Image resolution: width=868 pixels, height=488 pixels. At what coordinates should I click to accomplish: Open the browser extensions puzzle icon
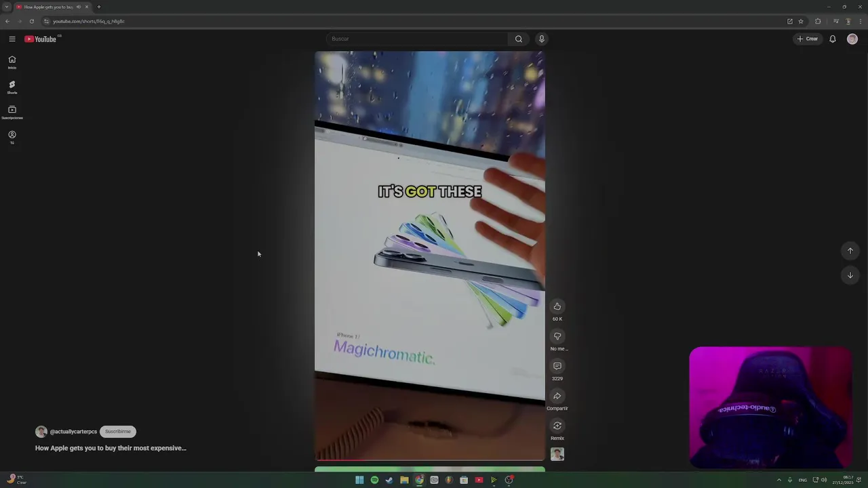pyautogui.click(x=818, y=21)
